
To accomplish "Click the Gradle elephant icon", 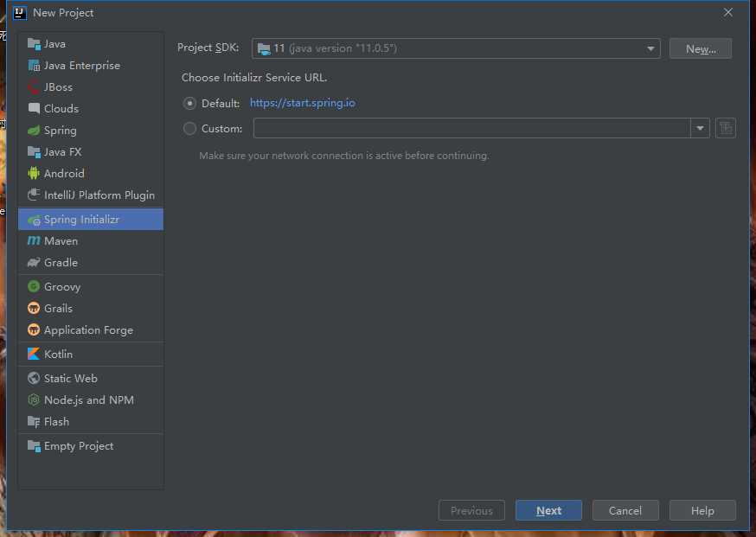I will pos(34,263).
